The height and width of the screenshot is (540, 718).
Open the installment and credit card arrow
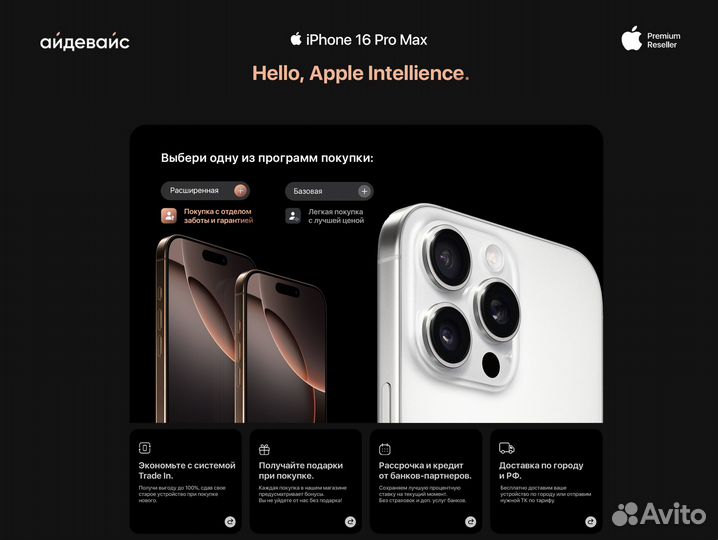pos(470,521)
